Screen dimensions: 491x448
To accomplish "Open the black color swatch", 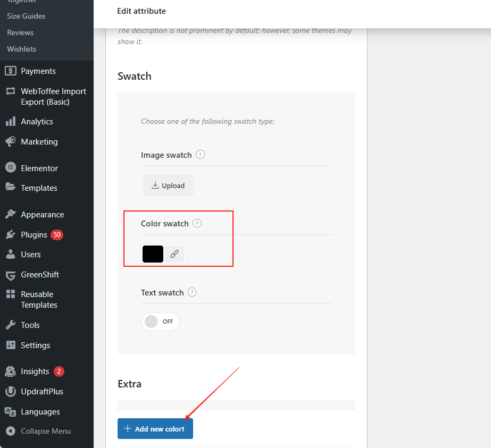I will point(153,254).
